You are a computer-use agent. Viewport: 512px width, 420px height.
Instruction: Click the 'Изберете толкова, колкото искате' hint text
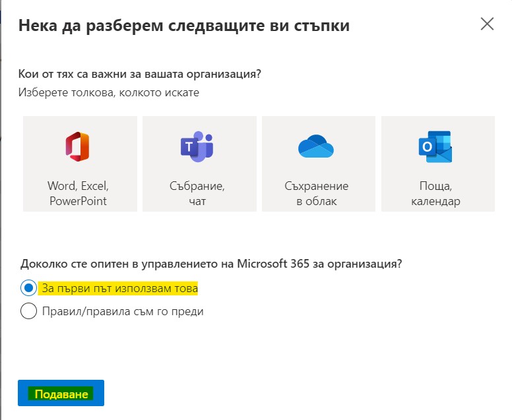pos(109,92)
